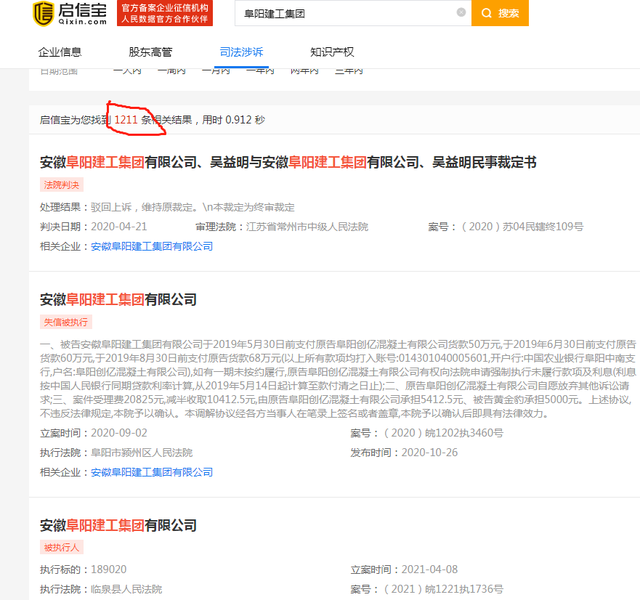The image size is (640, 600).
Task: Click the publish date 2020-10-26
Action: 429,453
